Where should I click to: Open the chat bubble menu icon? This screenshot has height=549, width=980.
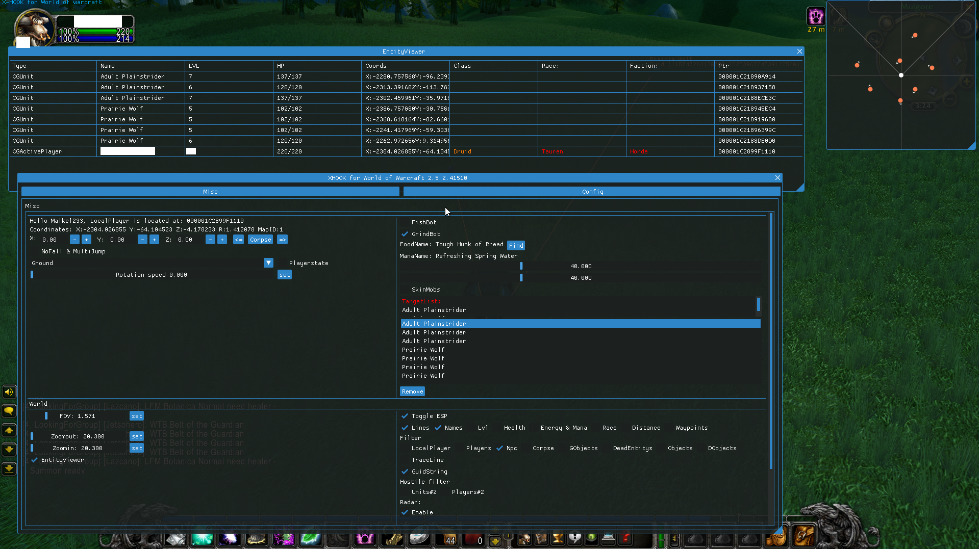tap(9, 411)
